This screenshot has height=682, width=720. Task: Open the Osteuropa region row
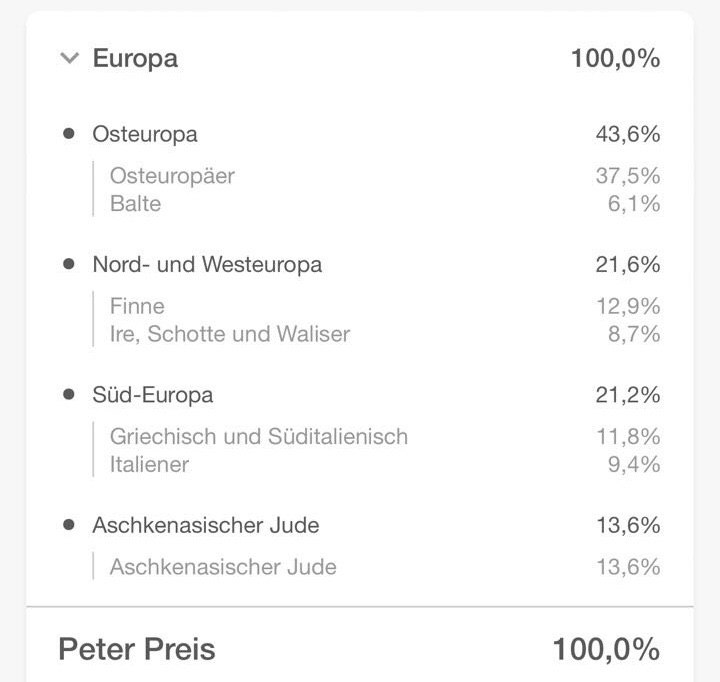[x=361, y=134]
